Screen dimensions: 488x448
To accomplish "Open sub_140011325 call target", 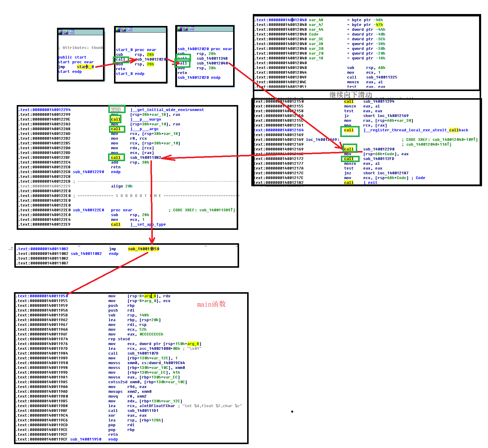I will (x=381, y=77).
